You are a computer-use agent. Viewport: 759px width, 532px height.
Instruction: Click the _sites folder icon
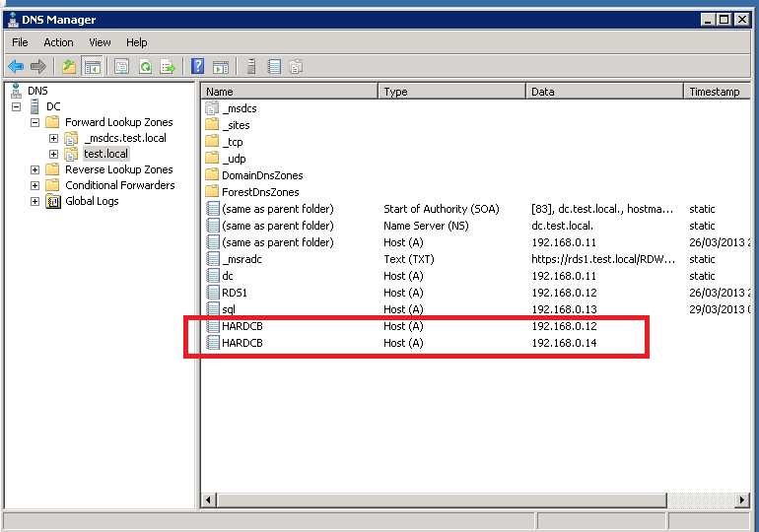click(212, 125)
